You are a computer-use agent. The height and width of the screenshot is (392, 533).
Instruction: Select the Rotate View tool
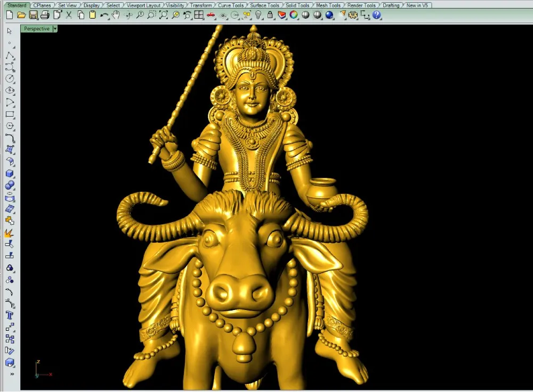point(128,15)
